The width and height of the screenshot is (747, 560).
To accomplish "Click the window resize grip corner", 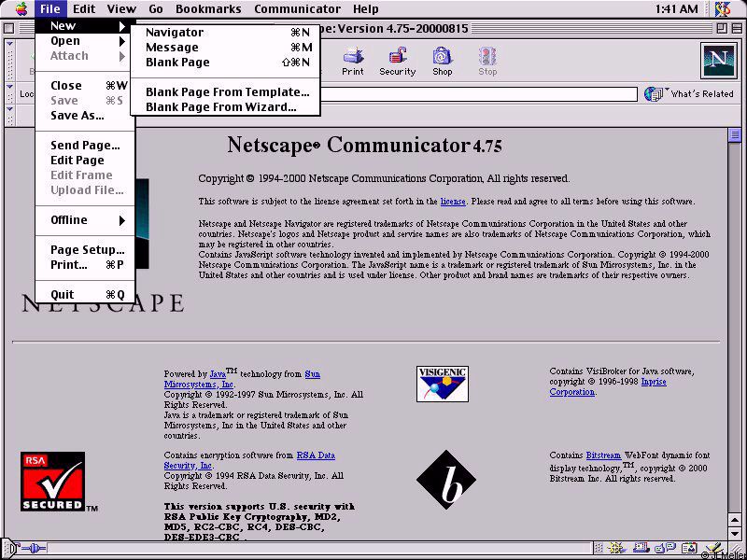I will click(x=735, y=549).
